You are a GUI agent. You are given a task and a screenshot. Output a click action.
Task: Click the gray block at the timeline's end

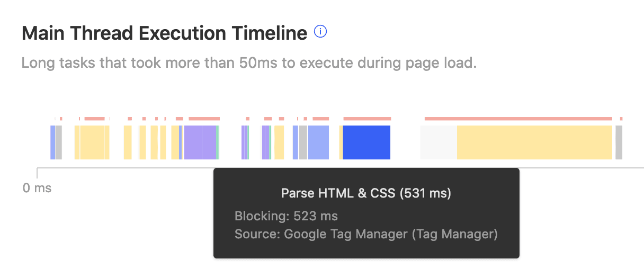[619, 142]
